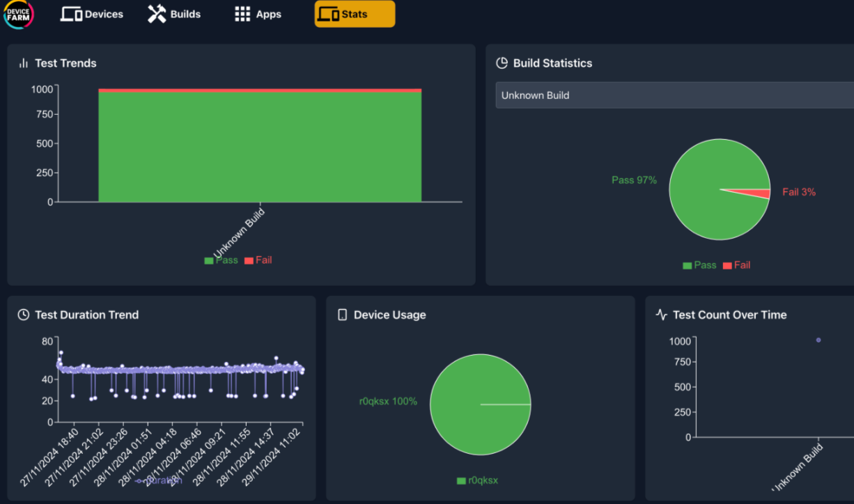Click the phone icon beside Device Usage

343,315
